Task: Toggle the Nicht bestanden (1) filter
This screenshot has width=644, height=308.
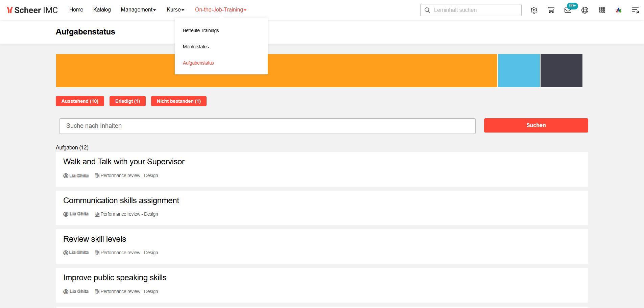Action: click(x=178, y=101)
